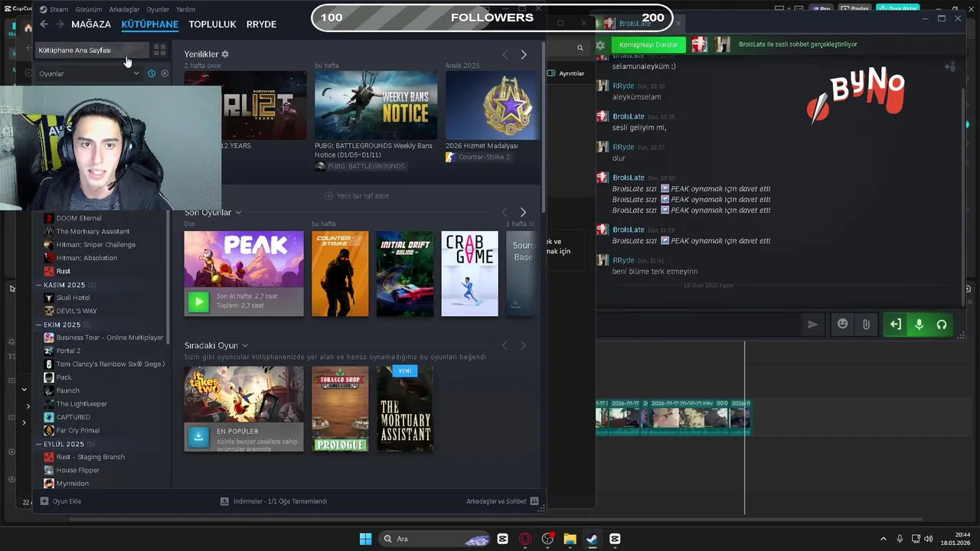
Task: Toggle Ayrıntılar checkbox in background window
Action: pyautogui.click(x=551, y=73)
